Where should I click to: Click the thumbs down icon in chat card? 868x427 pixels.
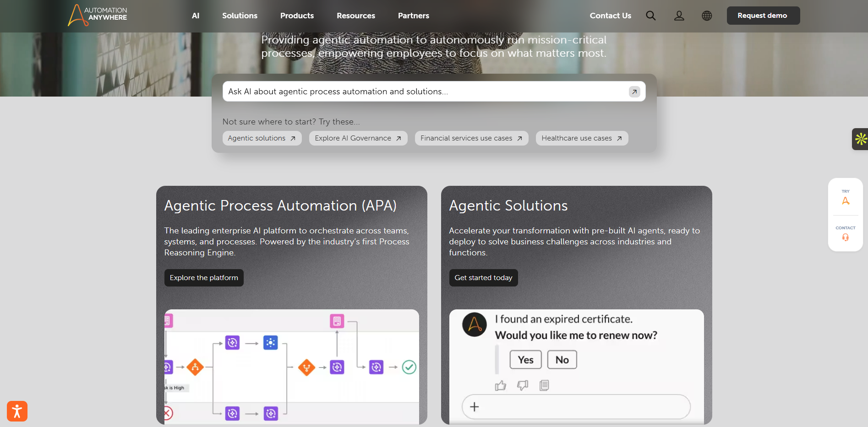[x=522, y=385]
